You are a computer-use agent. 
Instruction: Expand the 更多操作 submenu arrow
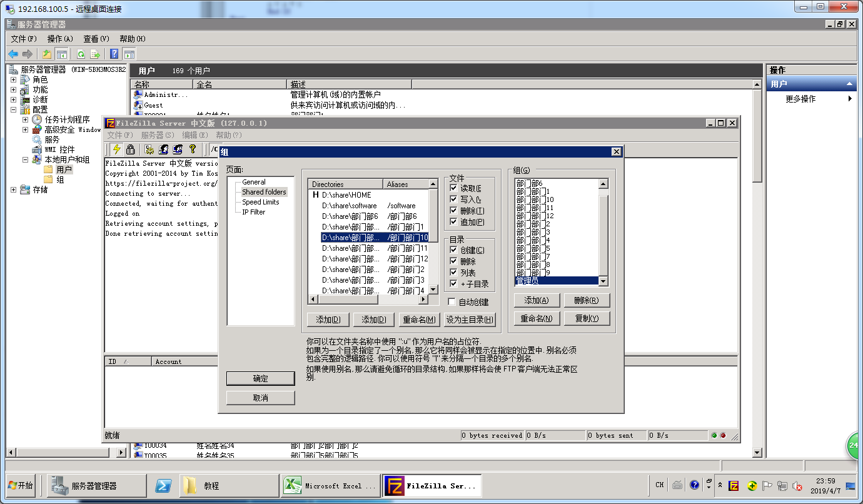(x=850, y=99)
